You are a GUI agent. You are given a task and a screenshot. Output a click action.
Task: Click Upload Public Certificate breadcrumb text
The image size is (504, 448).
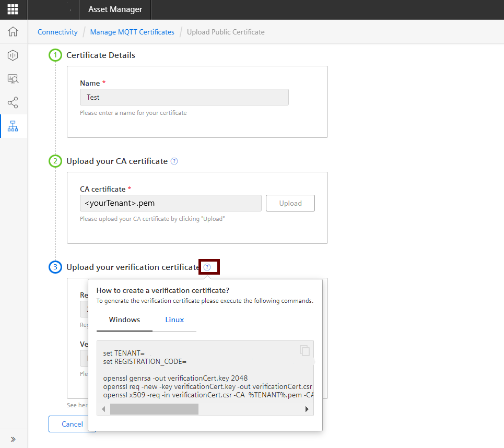click(226, 32)
